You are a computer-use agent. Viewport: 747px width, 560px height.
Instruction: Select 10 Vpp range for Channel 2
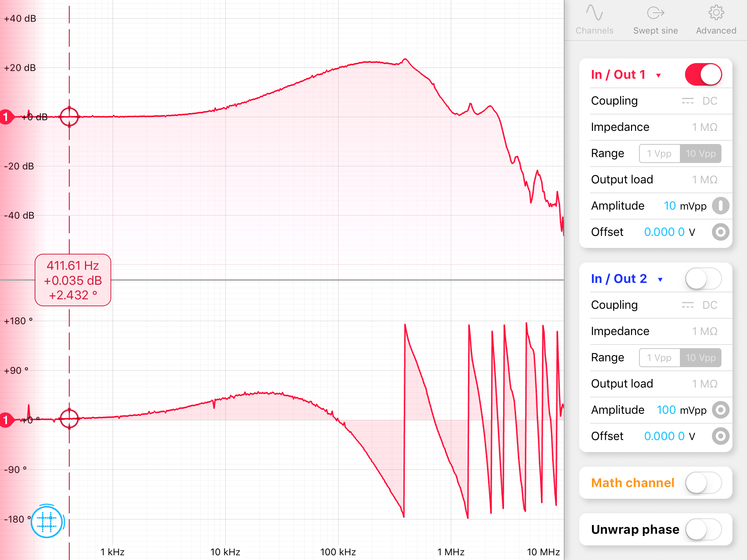click(700, 358)
